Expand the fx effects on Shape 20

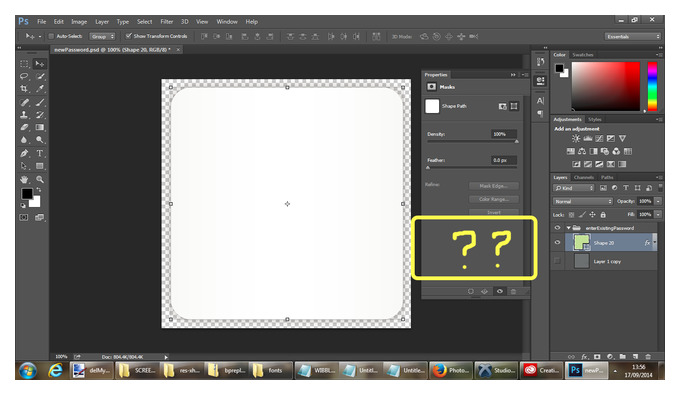click(655, 243)
